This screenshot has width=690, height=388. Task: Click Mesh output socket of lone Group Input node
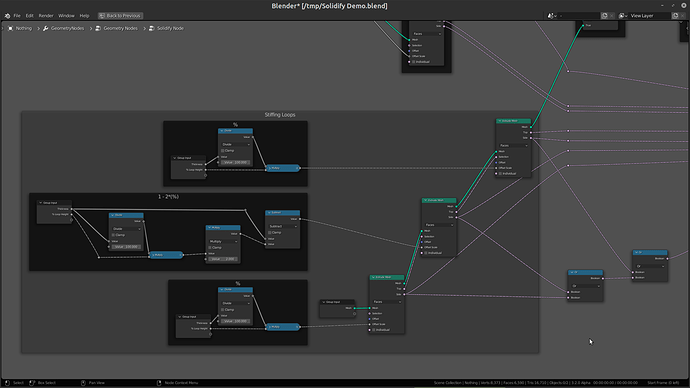click(x=354, y=308)
